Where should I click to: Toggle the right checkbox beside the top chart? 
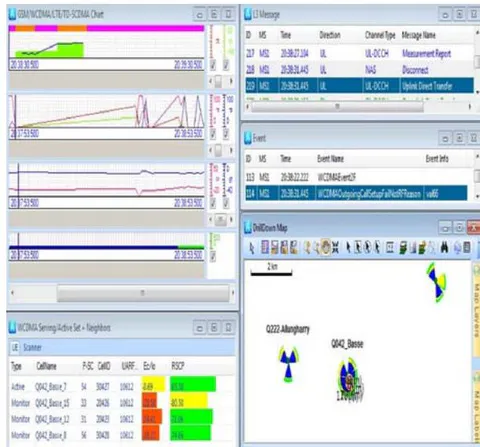click(x=226, y=65)
